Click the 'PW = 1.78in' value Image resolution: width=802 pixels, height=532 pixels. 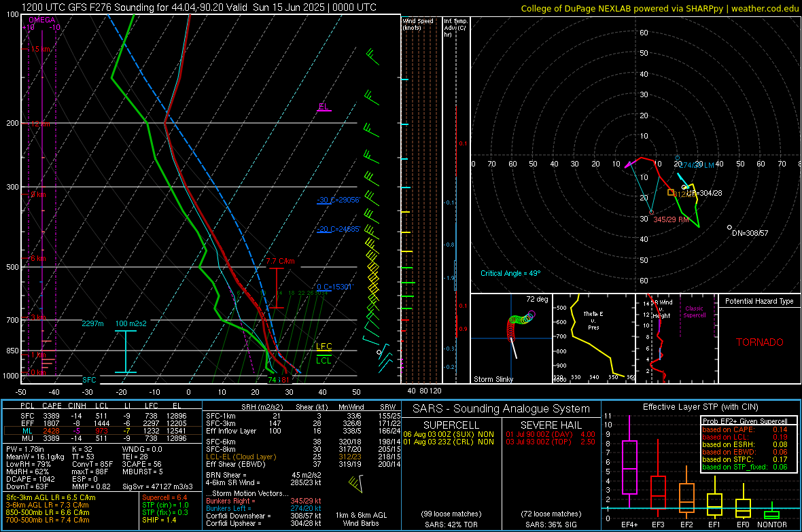[25, 449]
